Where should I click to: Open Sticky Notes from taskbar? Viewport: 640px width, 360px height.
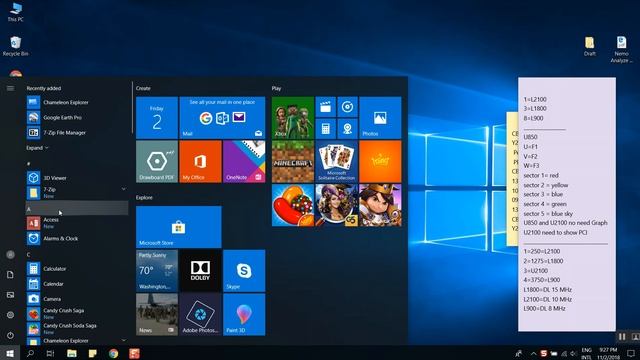tap(93, 353)
